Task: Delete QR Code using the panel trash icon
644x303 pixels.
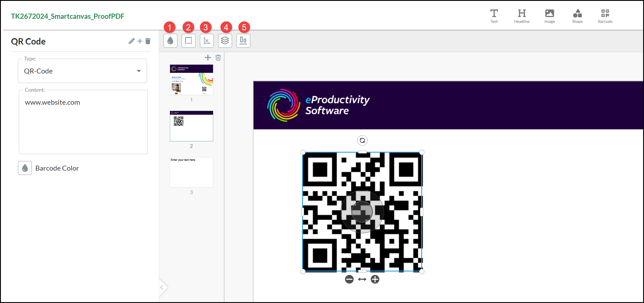Action: 148,41
